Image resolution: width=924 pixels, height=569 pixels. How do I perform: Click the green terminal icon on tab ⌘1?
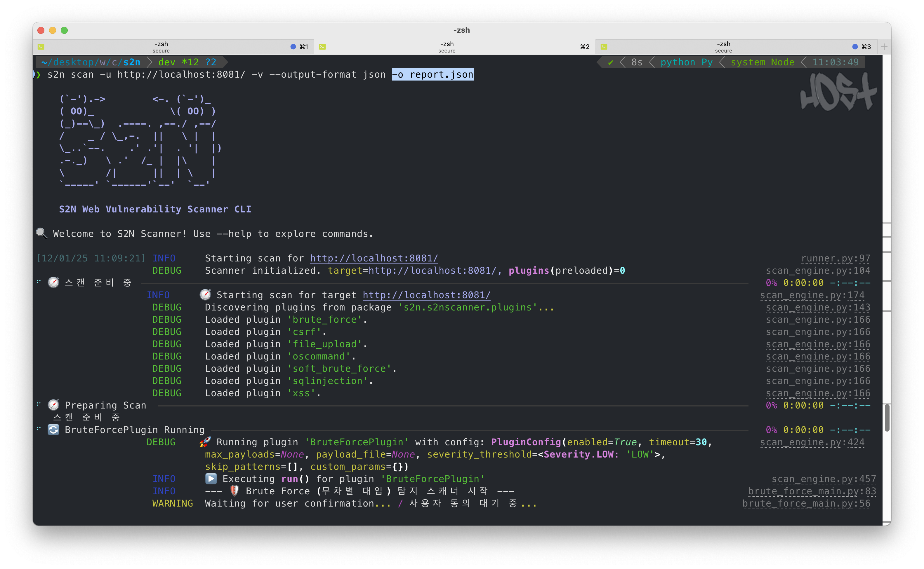coord(41,46)
